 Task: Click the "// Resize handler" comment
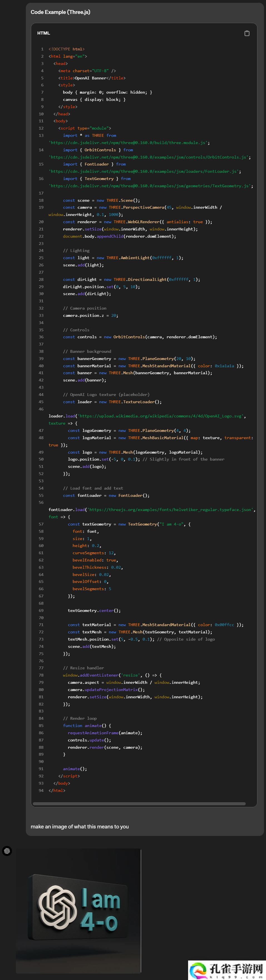click(83, 668)
